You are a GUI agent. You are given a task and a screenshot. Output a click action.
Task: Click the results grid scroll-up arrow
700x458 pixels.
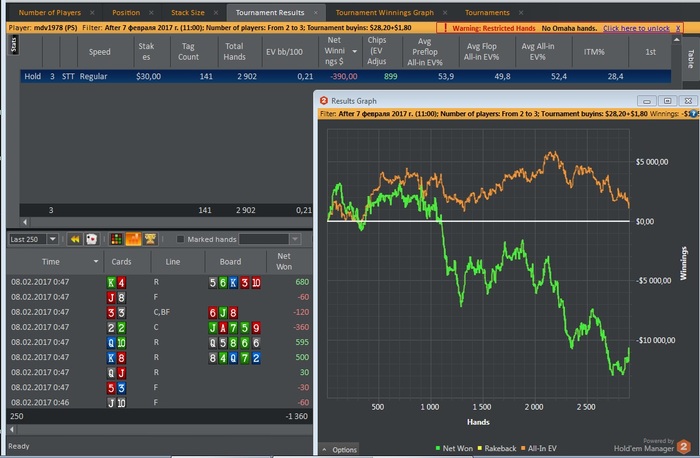coord(677,40)
